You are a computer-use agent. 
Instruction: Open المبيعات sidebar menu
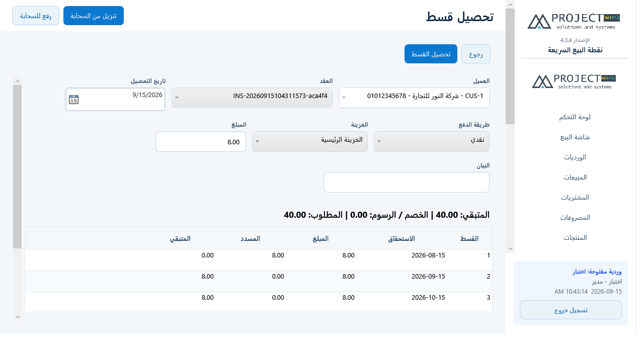coord(575,177)
